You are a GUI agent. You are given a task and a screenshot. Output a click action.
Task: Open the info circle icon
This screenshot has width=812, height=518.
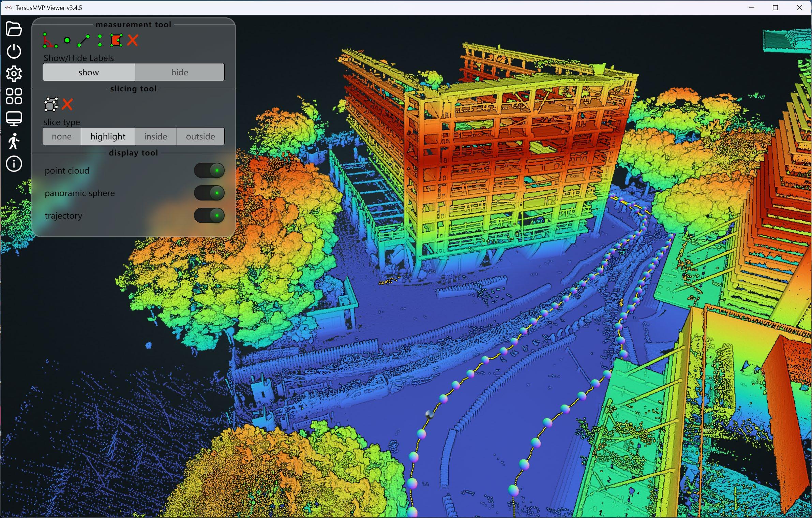tap(14, 164)
